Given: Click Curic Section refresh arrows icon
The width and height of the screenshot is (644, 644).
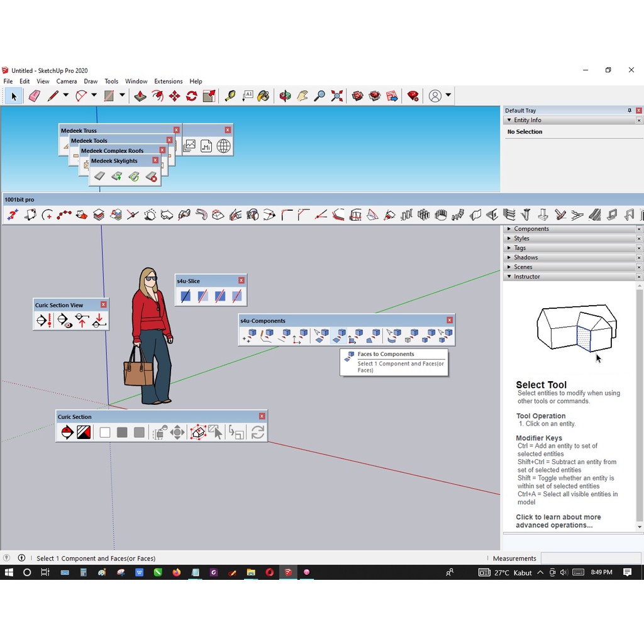Looking at the screenshot, I should pos(258,432).
